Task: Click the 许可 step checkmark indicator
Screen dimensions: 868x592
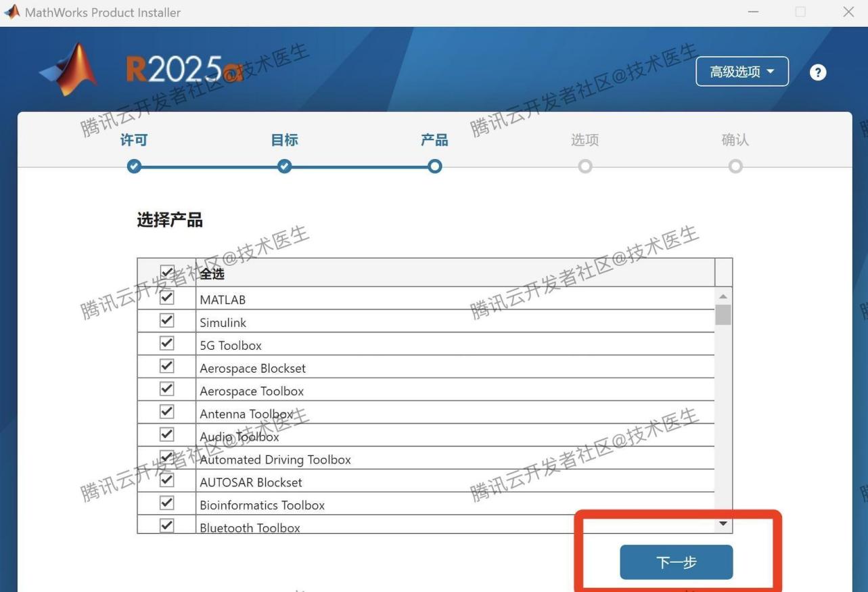Action: (x=134, y=166)
